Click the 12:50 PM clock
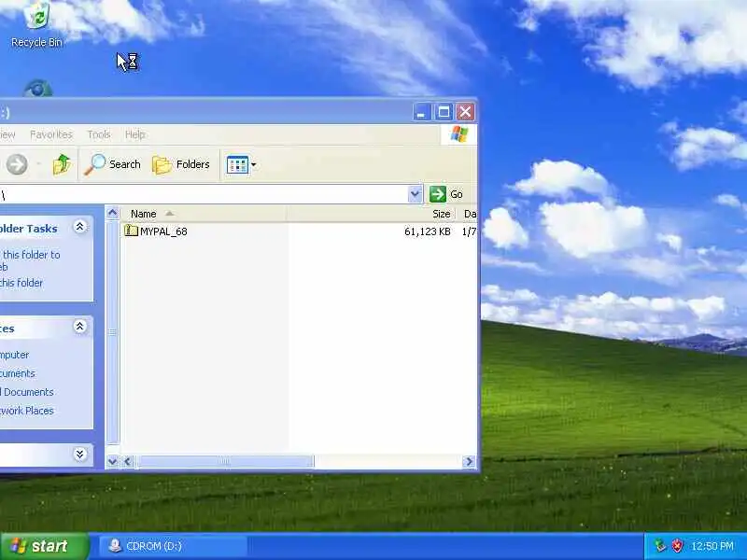Viewport: 747px width, 560px height. tap(712, 546)
